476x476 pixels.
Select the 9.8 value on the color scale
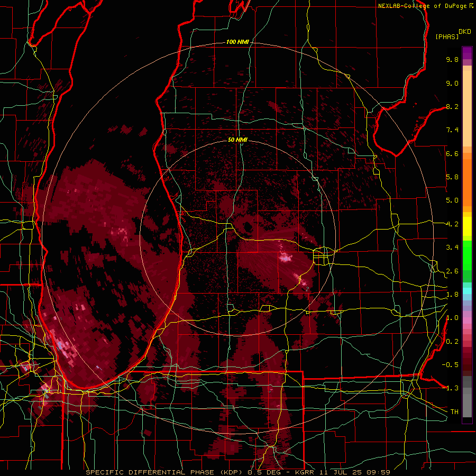click(x=452, y=59)
